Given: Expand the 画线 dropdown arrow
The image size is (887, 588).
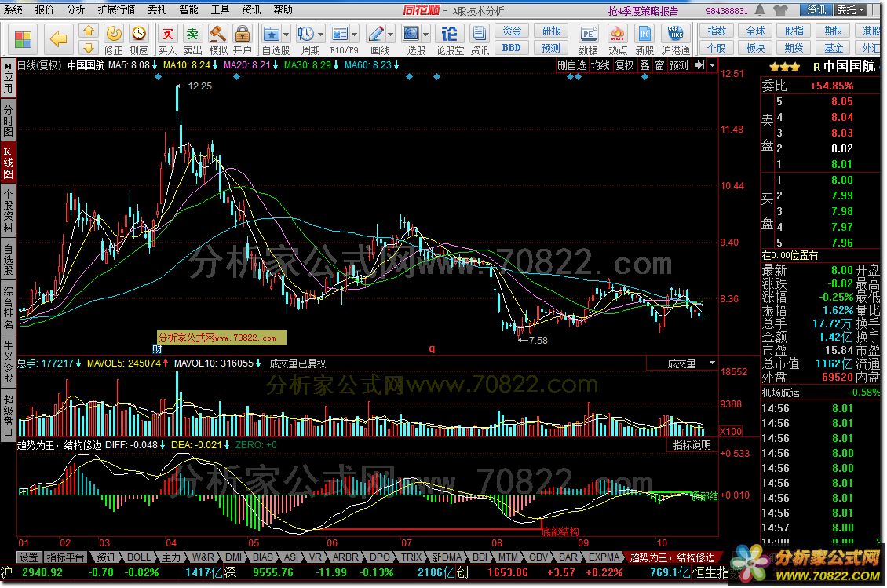Looking at the screenshot, I should [x=390, y=35].
